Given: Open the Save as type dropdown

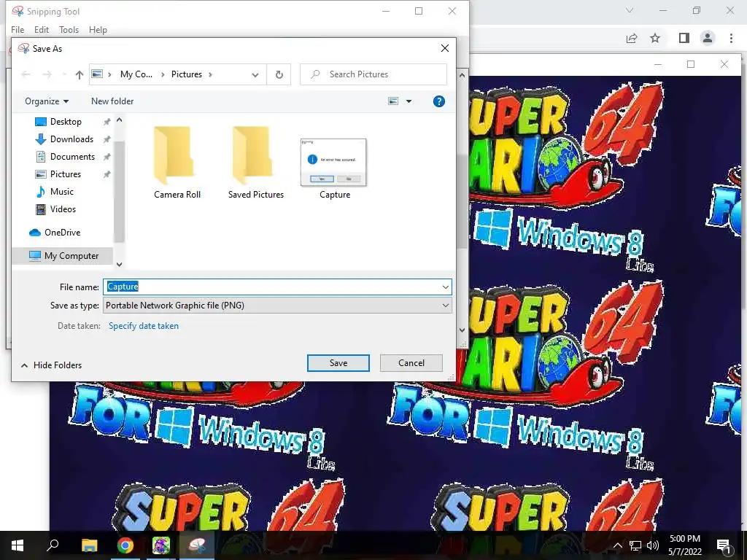Looking at the screenshot, I should [277, 306].
